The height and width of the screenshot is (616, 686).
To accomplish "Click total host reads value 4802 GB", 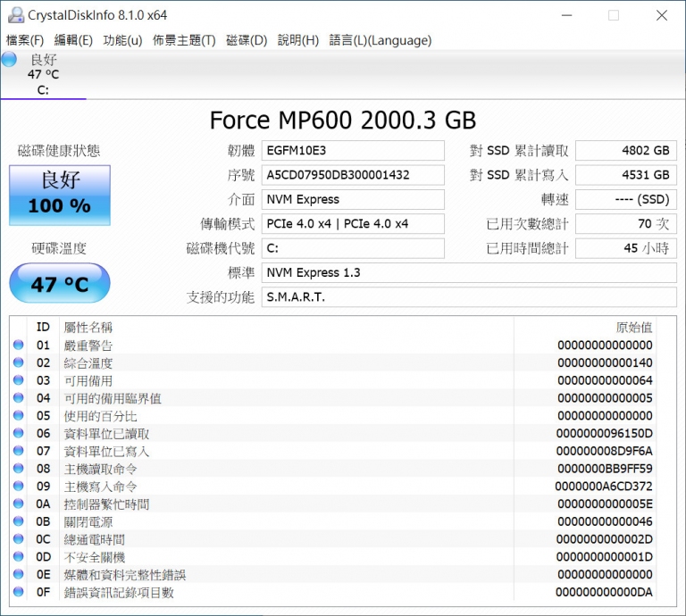I will (626, 150).
